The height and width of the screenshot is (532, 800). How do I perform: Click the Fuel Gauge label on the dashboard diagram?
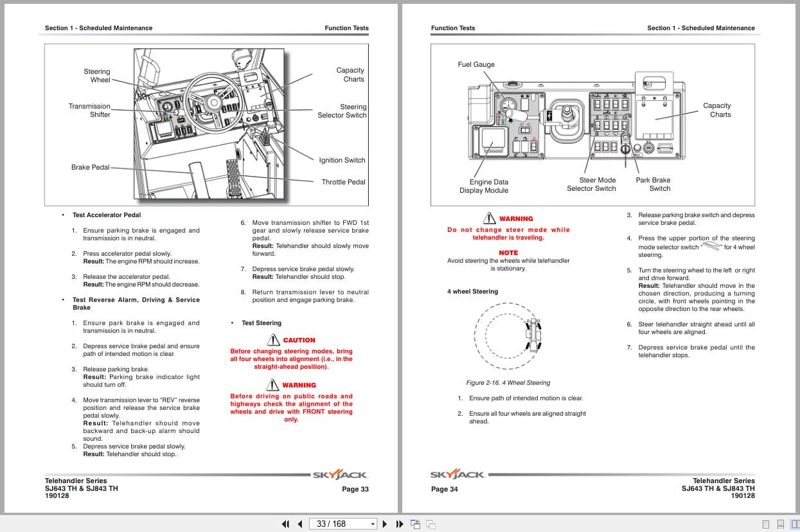point(476,64)
